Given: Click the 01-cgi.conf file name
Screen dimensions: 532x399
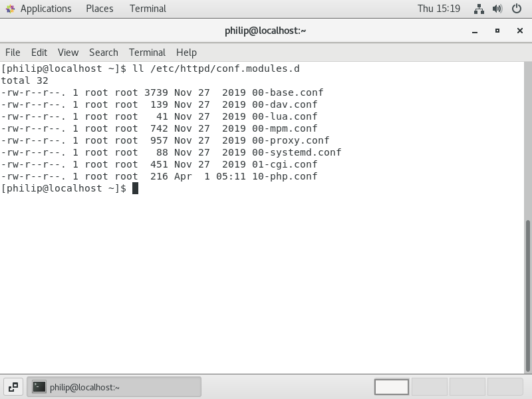Looking at the screenshot, I should coord(285,164).
